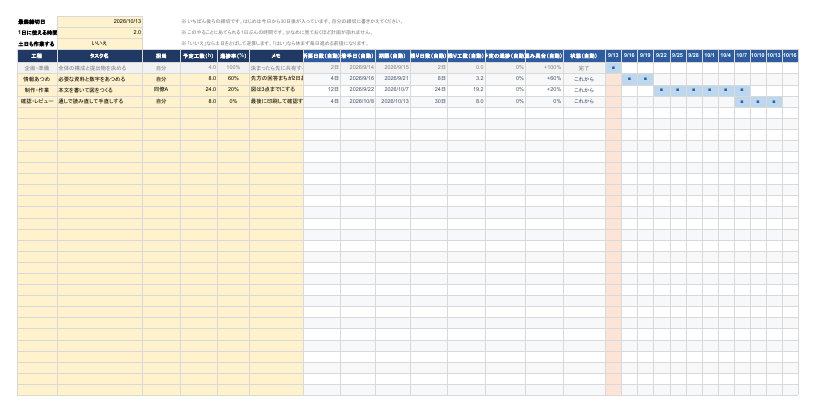This screenshot has width=815, height=412.
Task: Select task name 通しで読み直して手直しする
Action: click(x=100, y=101)
